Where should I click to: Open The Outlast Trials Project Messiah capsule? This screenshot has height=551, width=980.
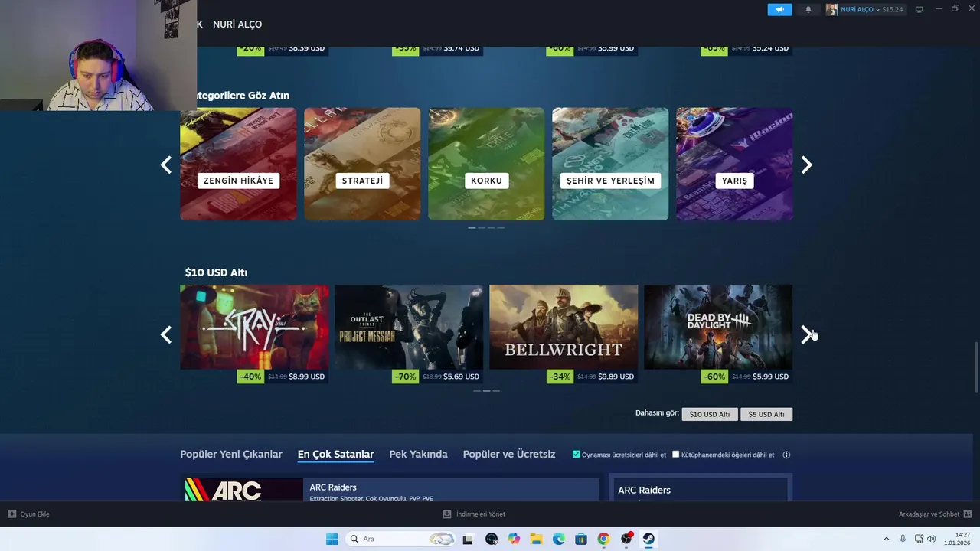[x=409, y=327]
